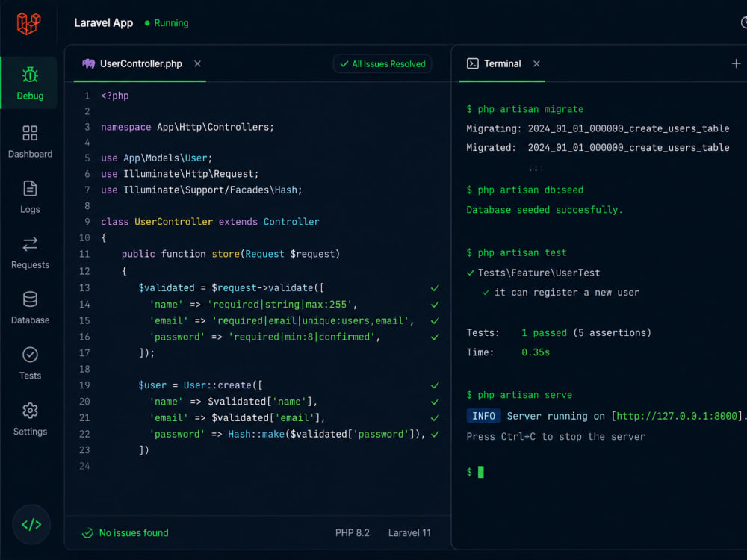This screenshot has height=560, width=747.
Task: Click the Terminal prompt icon on tab
Action: click(473, 63)
